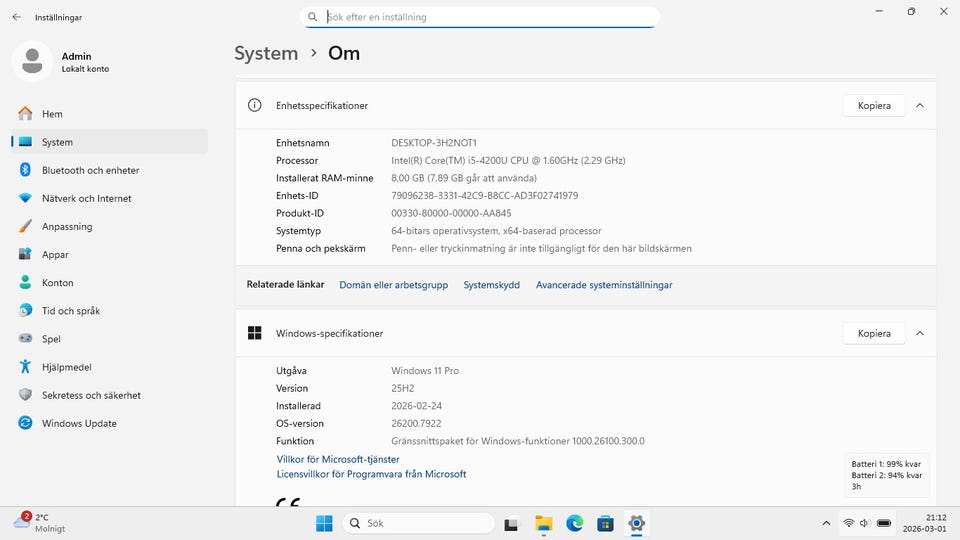Open the Spel gaming settings
Screen dimensions: 960x540
(x=51, y=339)
